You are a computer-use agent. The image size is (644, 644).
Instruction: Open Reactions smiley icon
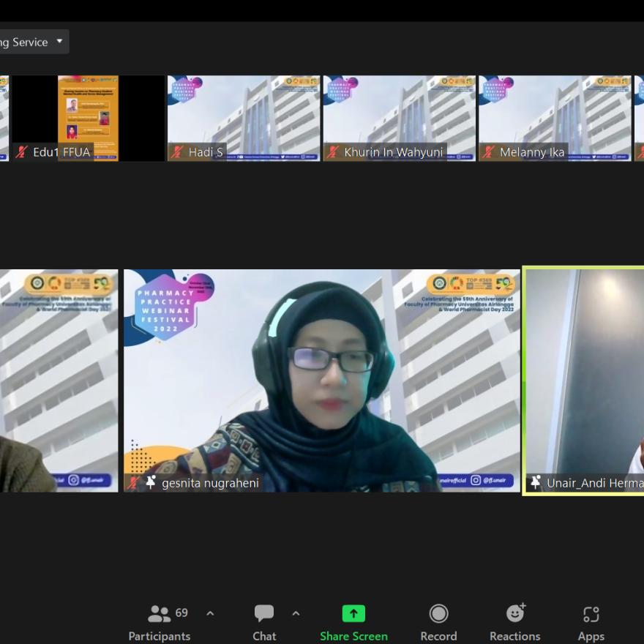point(515,613)
